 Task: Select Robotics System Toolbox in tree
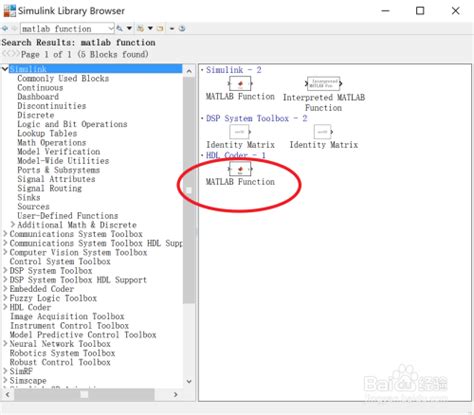coord(62,353)
